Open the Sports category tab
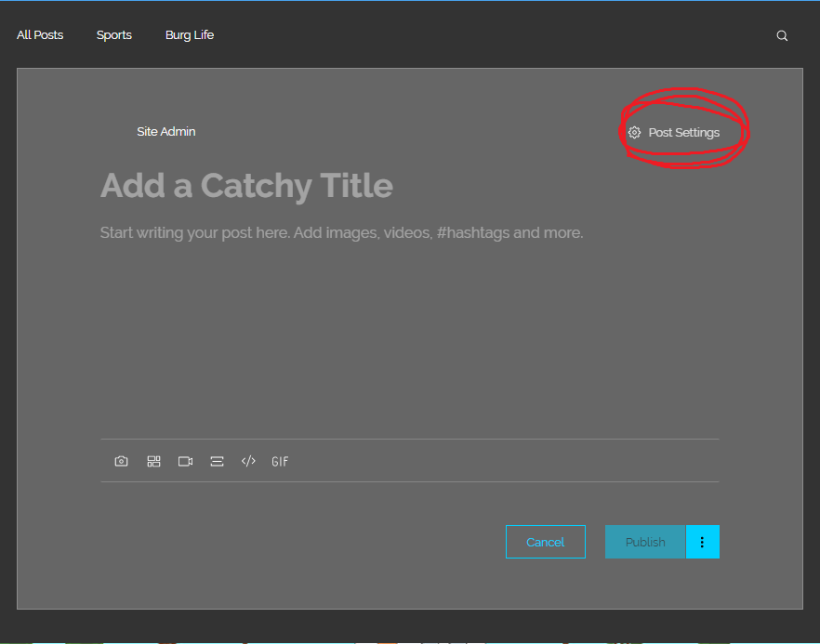 tap(113, 34)
